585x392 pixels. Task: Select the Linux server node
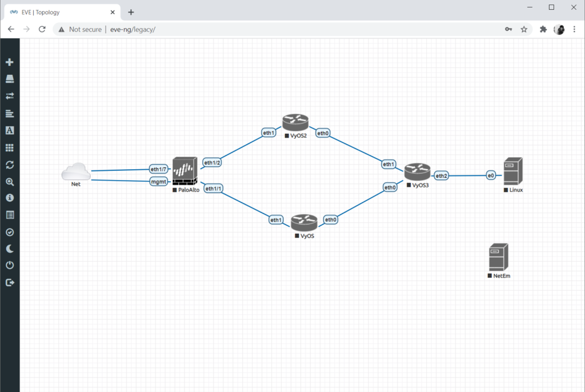point(513,171)
